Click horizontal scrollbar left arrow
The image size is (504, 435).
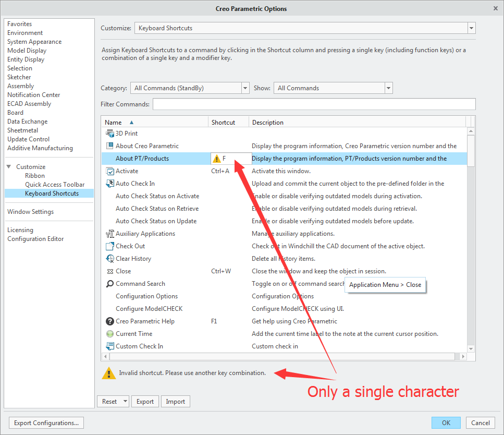pos(105,356)
